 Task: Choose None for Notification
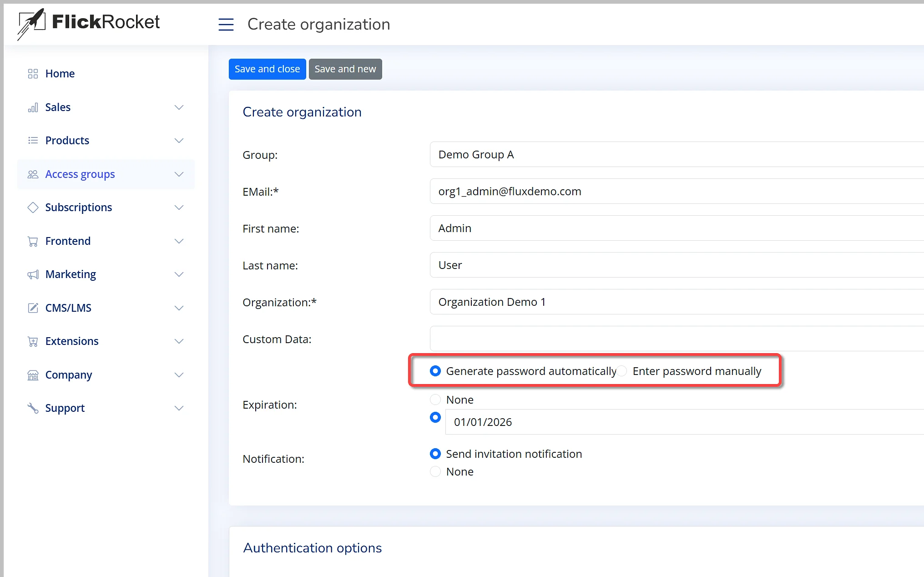pyautogui.click(x=435, y=472)
